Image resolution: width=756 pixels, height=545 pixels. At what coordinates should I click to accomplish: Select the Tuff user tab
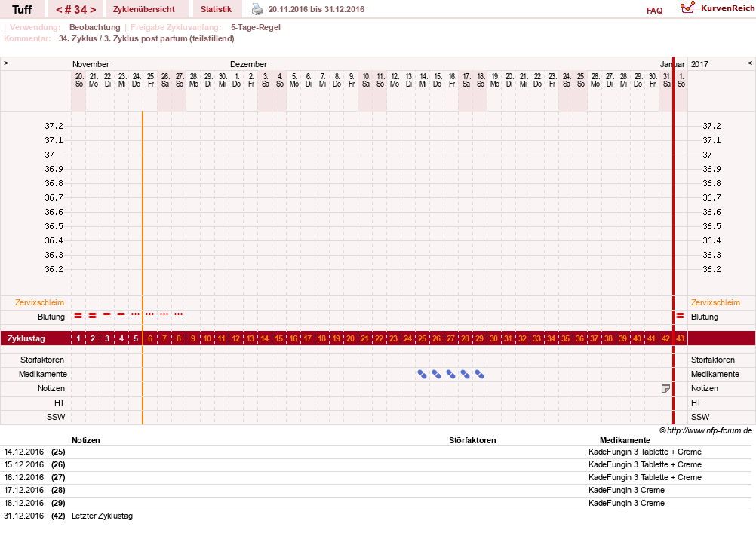coord(22,9)
